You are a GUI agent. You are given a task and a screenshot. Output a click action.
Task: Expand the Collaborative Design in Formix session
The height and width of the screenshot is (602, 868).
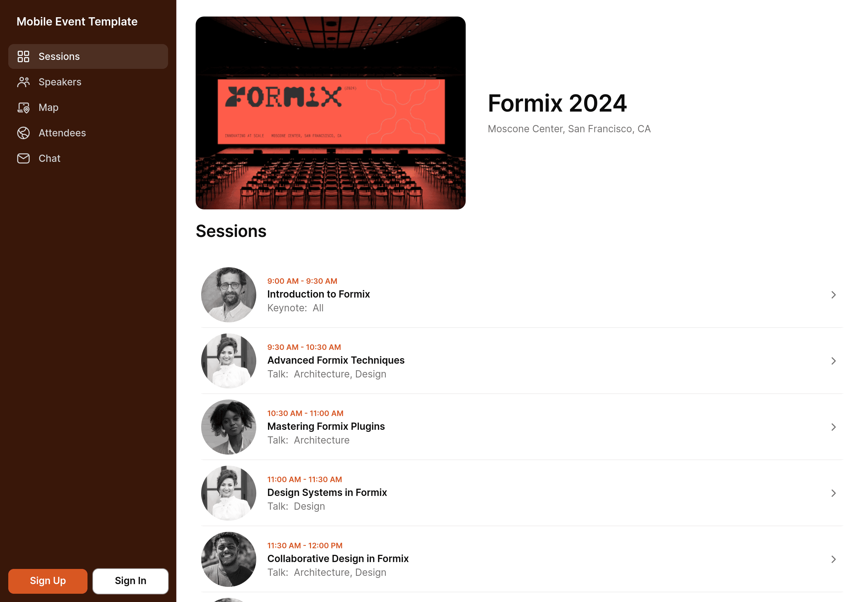834,559
